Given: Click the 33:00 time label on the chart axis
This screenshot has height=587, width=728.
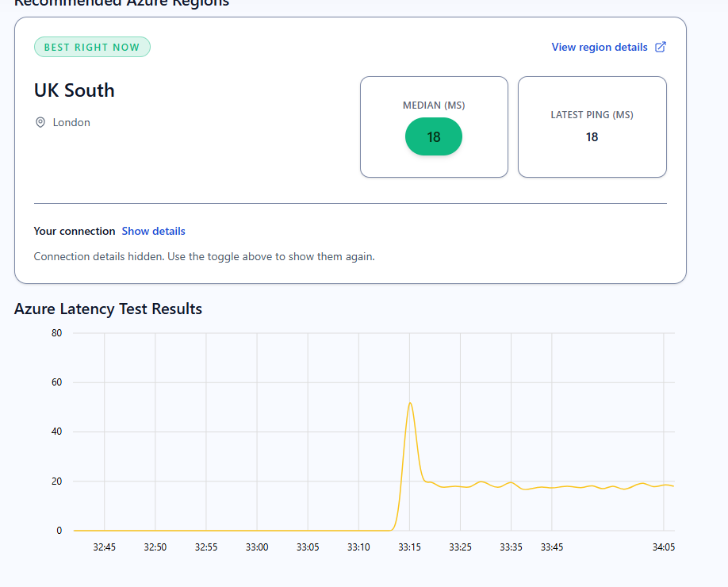Looking at the screenshot, I should 257,547.
